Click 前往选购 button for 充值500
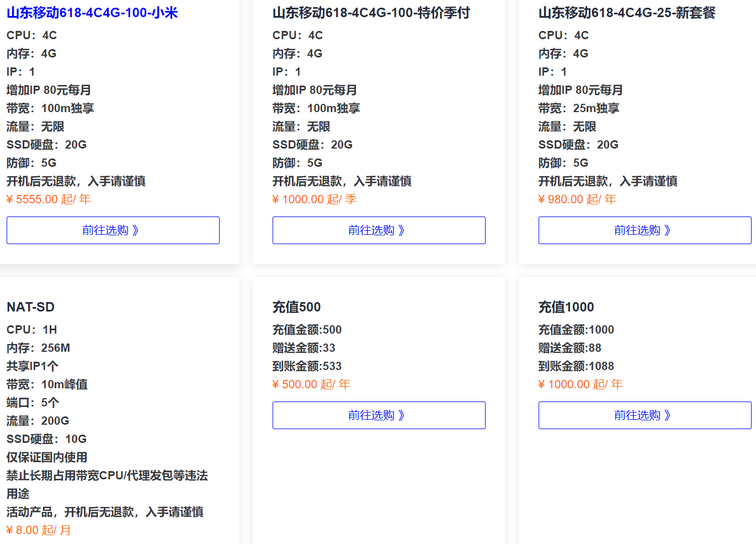 pyautogui.click(x=379, y=415)
